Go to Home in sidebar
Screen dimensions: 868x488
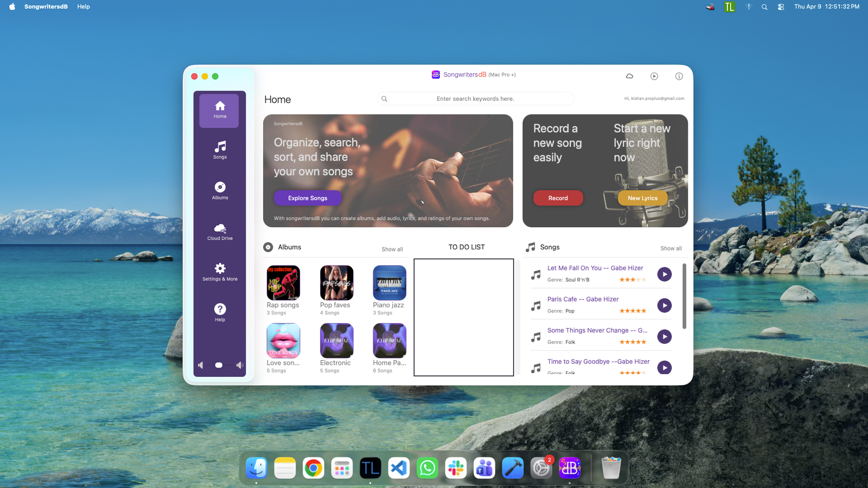tap(219, 111)
